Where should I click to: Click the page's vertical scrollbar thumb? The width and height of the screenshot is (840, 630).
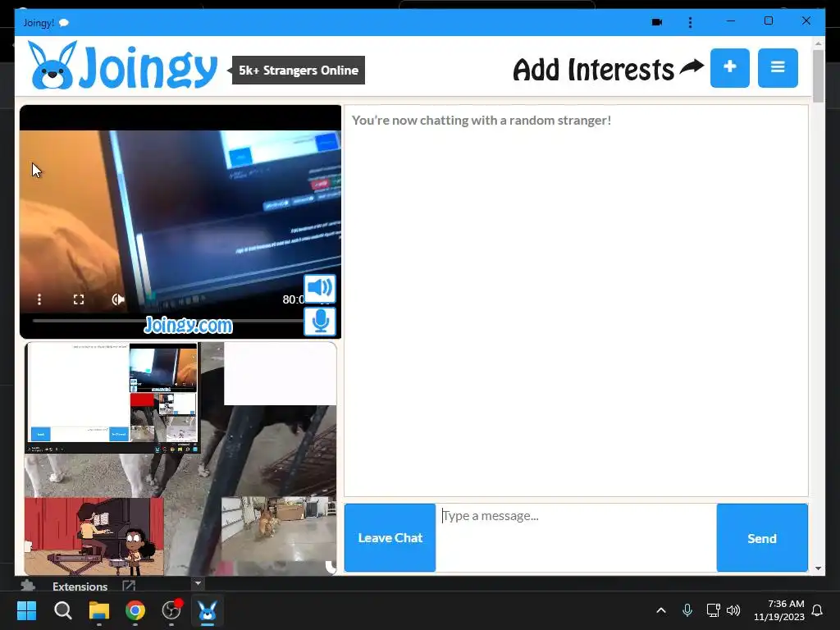pos(818,76)
